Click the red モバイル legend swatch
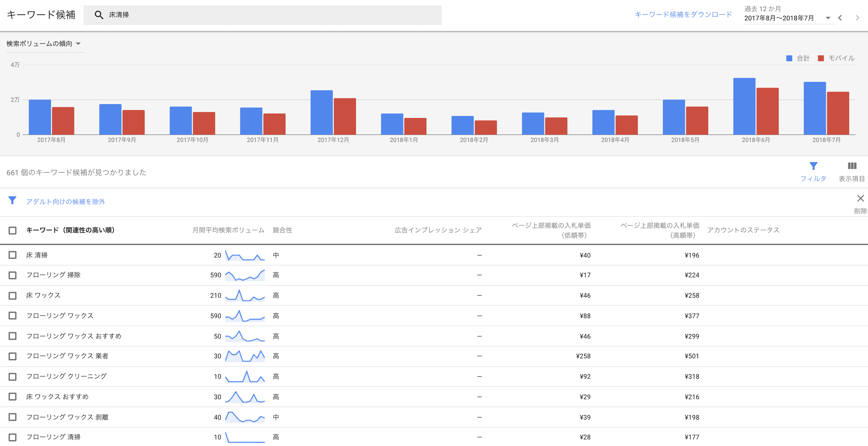Viewport: 868px width, 446px height. [x=821, y=58]
